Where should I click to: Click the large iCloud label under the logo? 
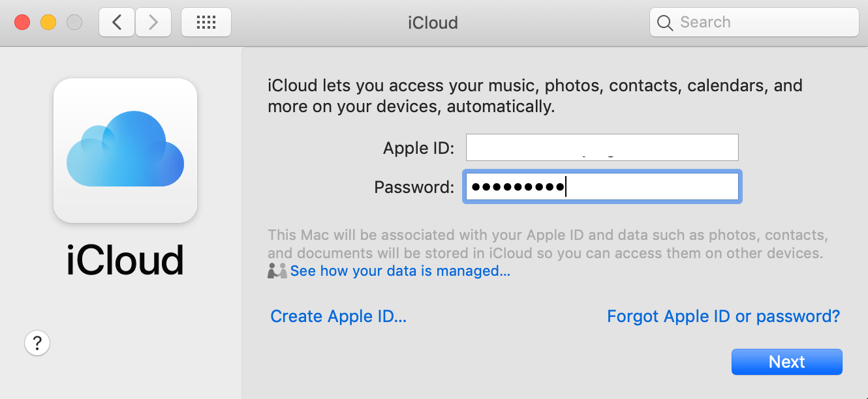125,261
